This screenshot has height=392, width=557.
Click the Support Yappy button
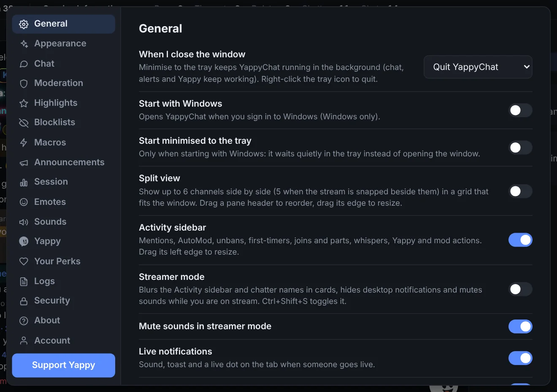(63, 365)
